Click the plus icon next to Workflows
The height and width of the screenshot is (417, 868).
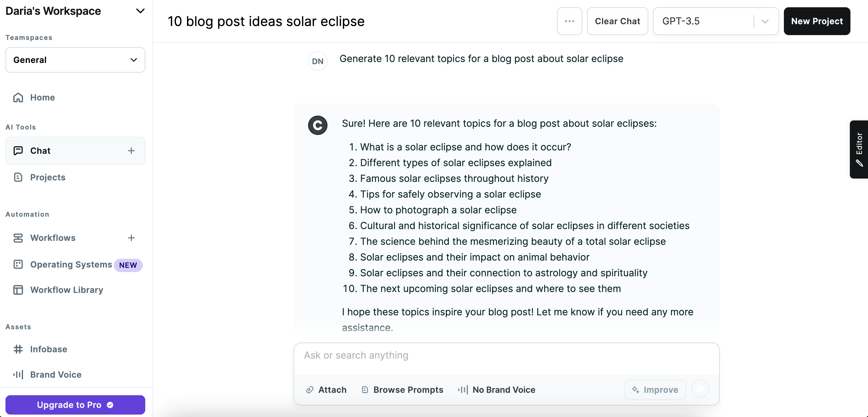(x=131, y=238)
